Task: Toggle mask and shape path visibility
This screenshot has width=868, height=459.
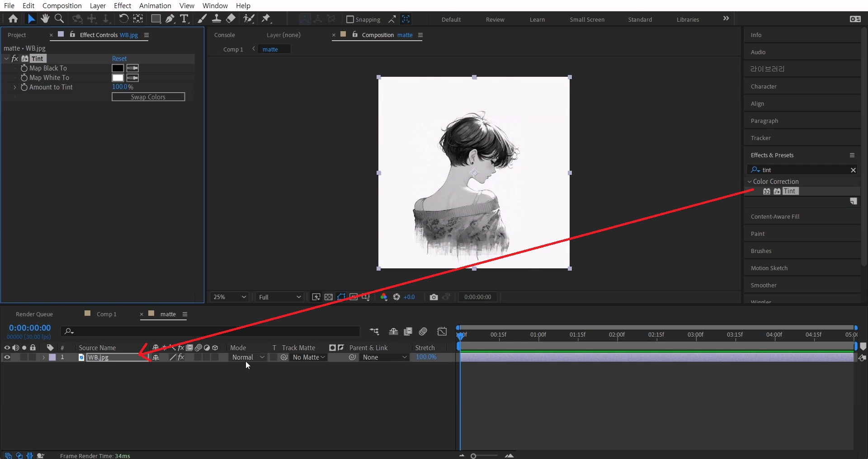Action: tap(341, 297)
